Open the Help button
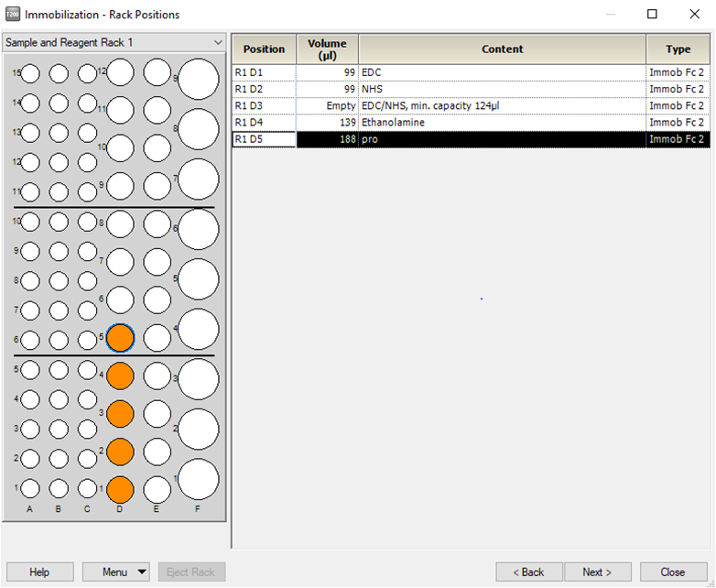 (x=39, y=572)
